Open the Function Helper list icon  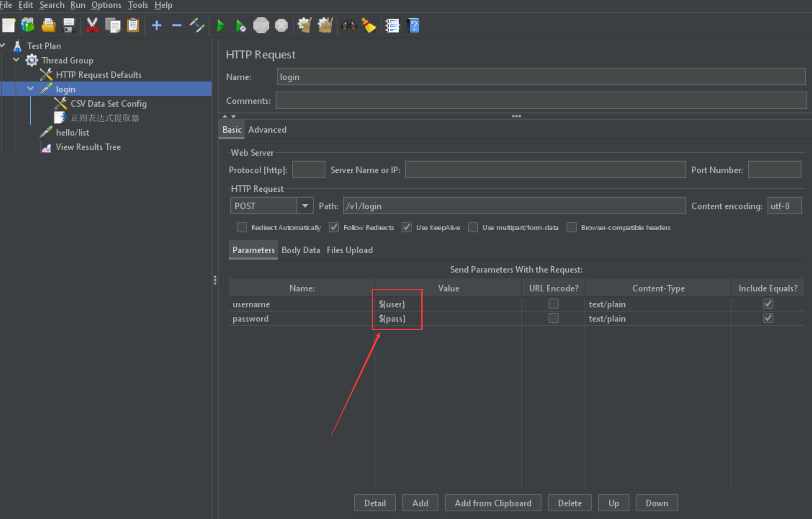pyautogui.click(x=392, y=25)
